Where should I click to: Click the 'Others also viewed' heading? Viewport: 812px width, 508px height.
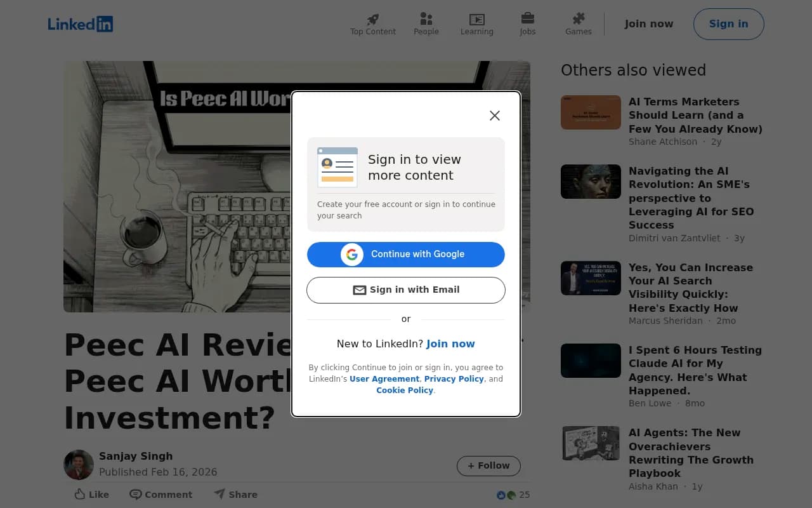pyautogui.click(x=633, y=70)
